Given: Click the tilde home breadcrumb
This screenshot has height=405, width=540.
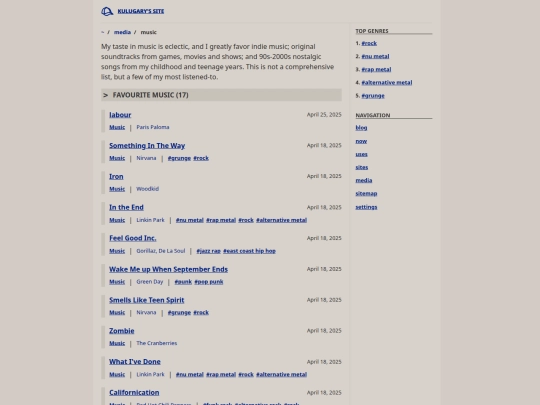Looking at the screenshot, I should tap(103, 32).
